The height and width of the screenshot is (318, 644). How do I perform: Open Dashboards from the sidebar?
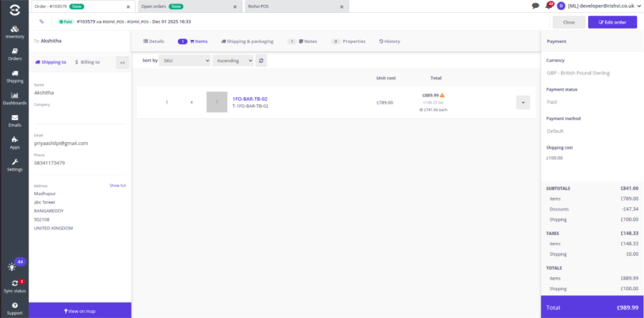(x=14, y=98)
